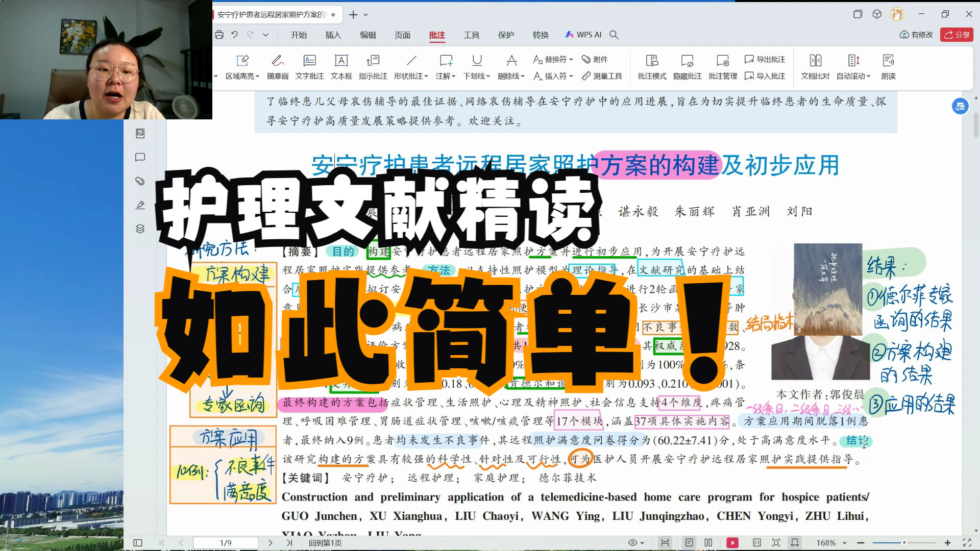Image resolution: width=980 pixels, height=551 pixels.
Task: Start 朗读 read aloud
Action: click(x=888, y=67)
